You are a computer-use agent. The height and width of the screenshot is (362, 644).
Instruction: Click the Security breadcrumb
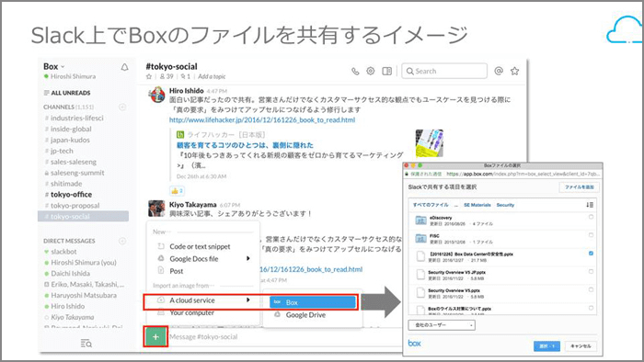pyautogui.click(x=505, y=205)
